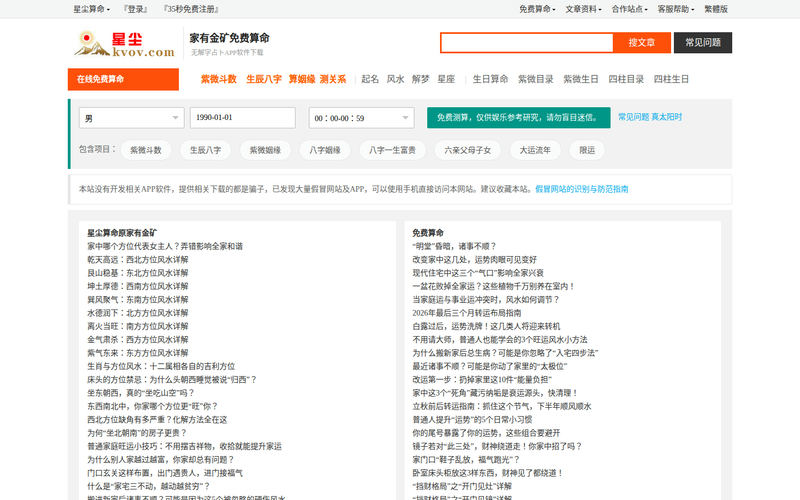Click the 常见问题 dark button
Image resolution: width=800 pixels, height=500 pixels.
pyautogui.click(x=703, y=43)
